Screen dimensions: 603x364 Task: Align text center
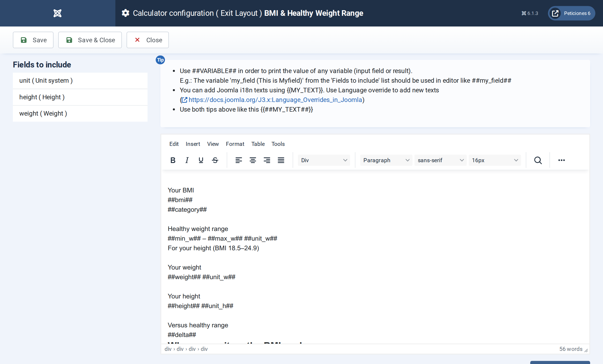tap(253, 160)
